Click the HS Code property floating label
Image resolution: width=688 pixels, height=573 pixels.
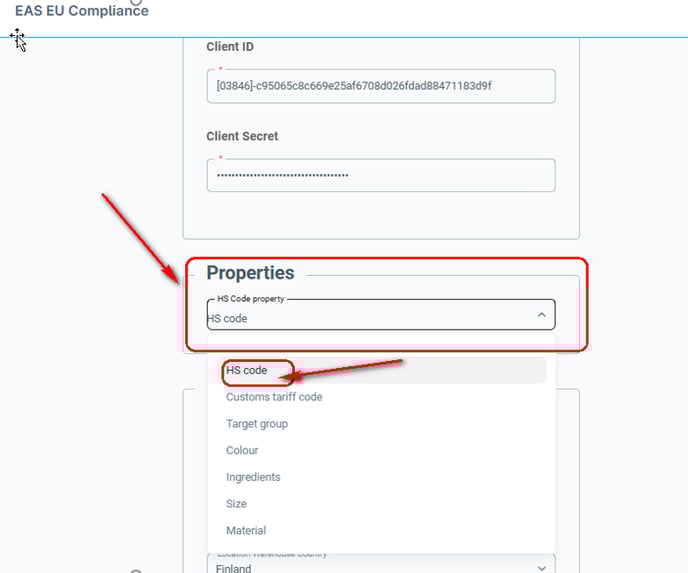pyautogui.click(x=251, y=299)
